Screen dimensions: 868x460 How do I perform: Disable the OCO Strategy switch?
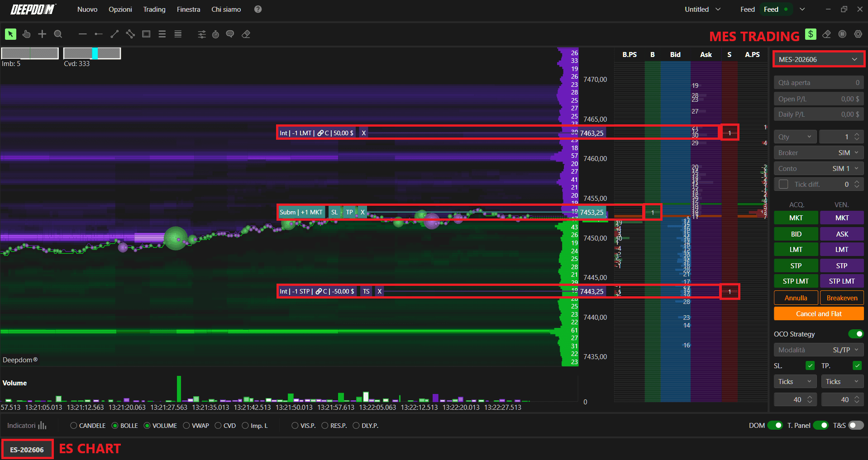point(856,334)
